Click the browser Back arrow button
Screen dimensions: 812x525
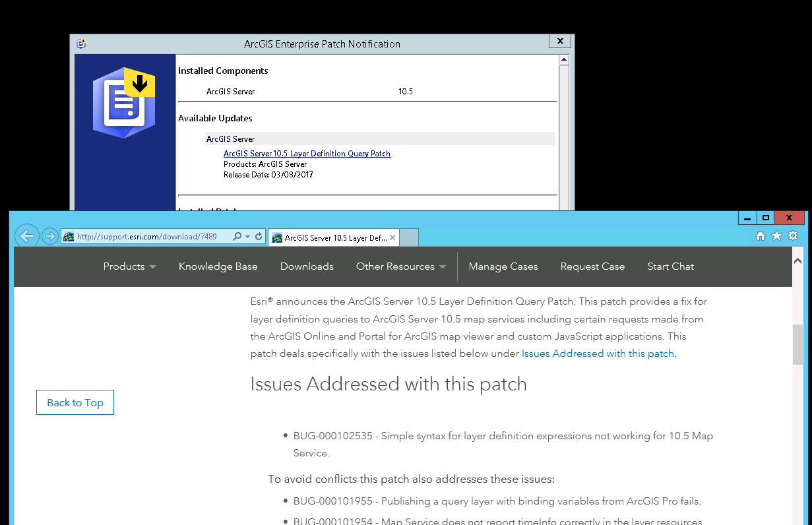26,236
